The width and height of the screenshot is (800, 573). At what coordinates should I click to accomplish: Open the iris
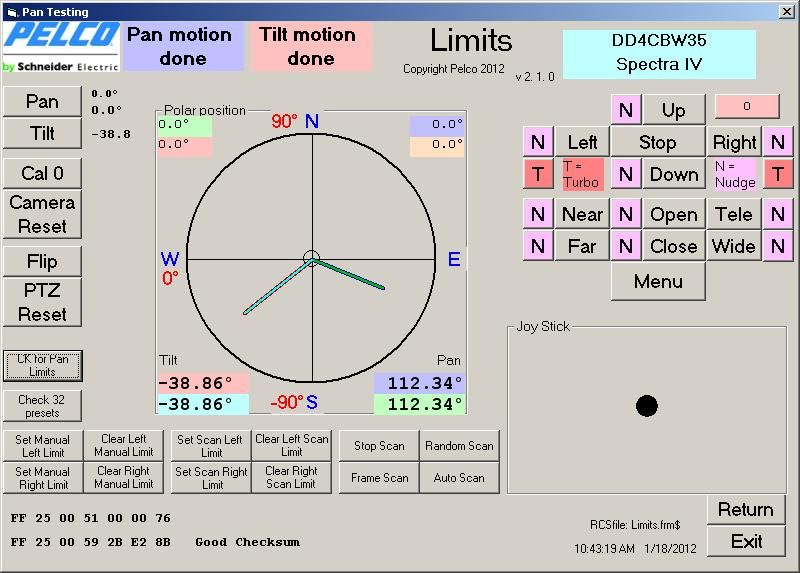point(674,214)
